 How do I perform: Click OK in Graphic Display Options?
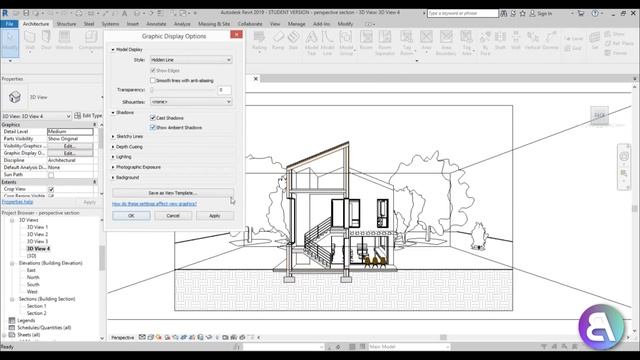tap(131, 216)
